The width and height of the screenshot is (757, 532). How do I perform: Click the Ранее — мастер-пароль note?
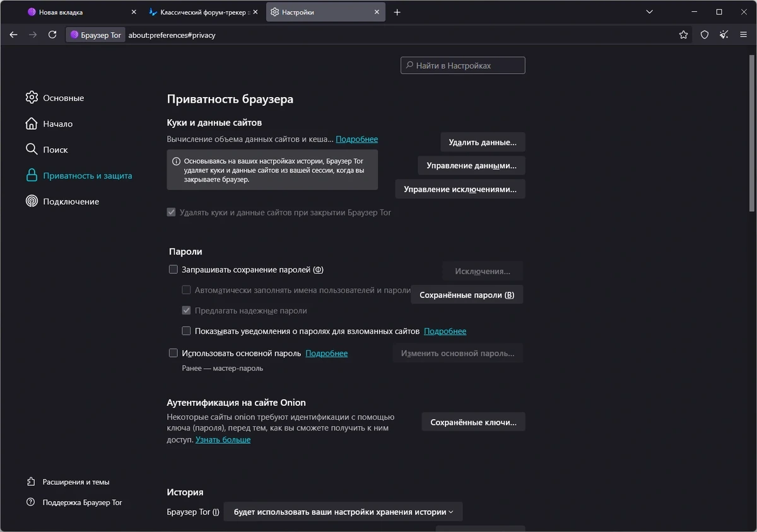(222, 368)
